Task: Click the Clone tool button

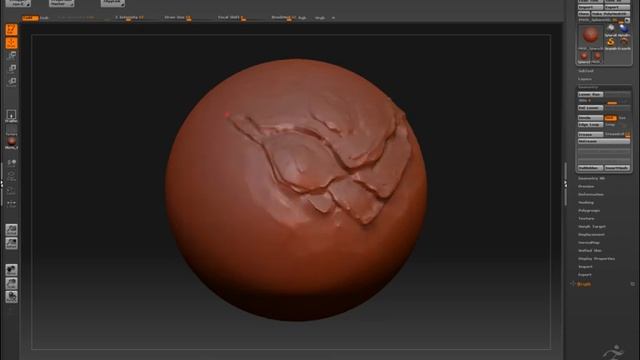Action: coord(584,14)
